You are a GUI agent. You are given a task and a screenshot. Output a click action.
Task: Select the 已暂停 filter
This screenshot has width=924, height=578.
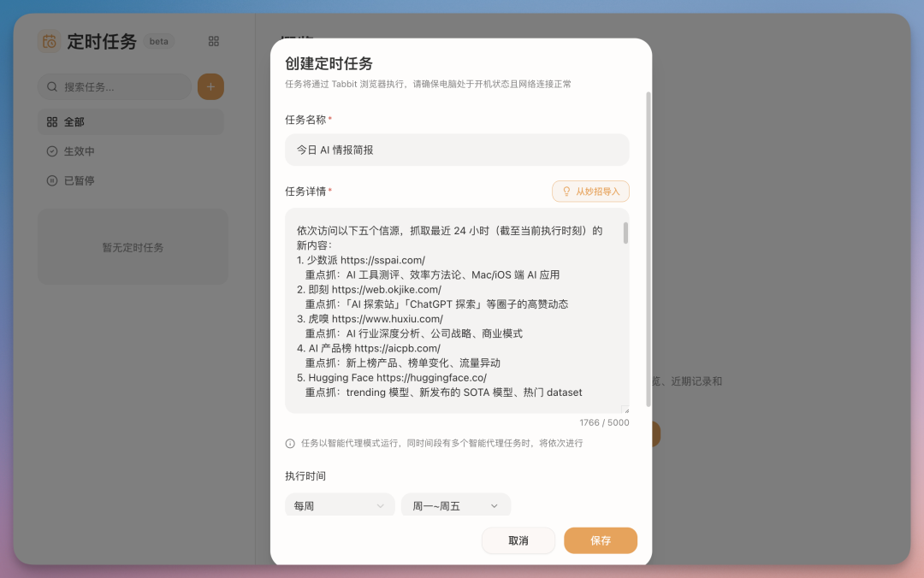(131, 181)
